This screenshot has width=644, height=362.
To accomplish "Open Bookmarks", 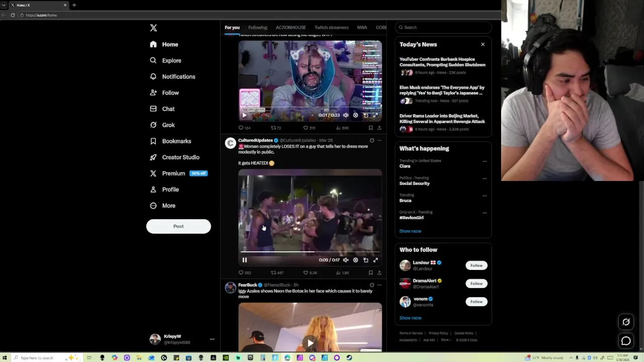I will 171,141.
